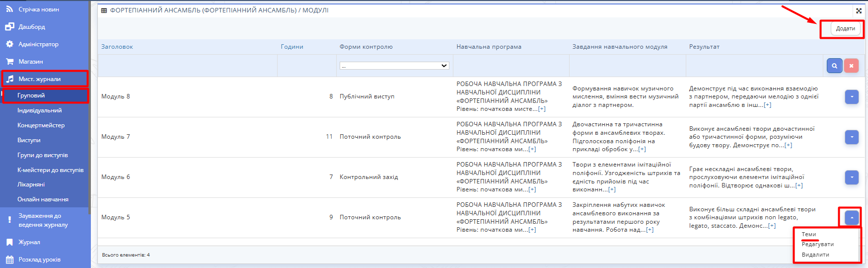Open Лікарняні in the sidebar
The height and width of the screenshot is (268, 868).
click(31, 184)
